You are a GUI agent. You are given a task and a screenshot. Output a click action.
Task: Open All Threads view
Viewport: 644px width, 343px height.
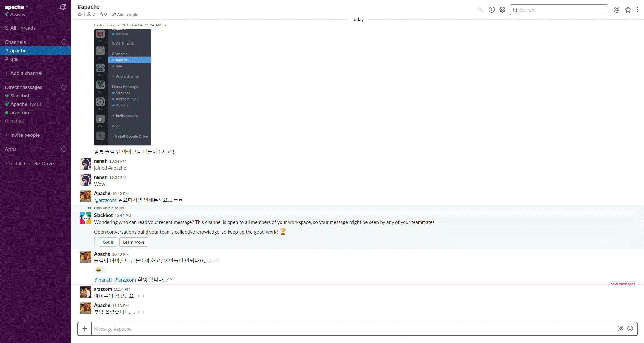point(20,28)
